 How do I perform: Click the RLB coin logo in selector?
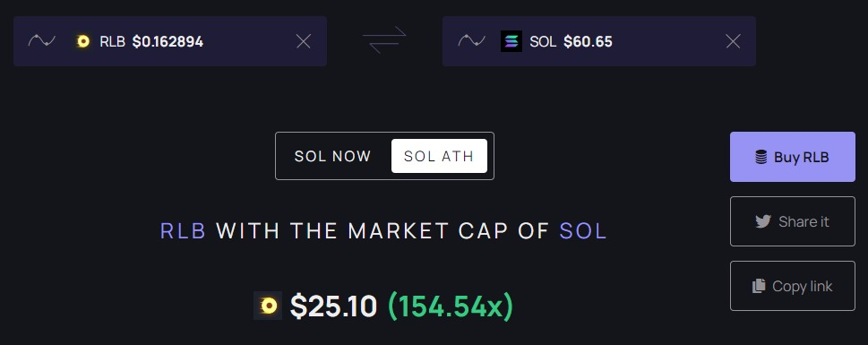pos(83,41)
